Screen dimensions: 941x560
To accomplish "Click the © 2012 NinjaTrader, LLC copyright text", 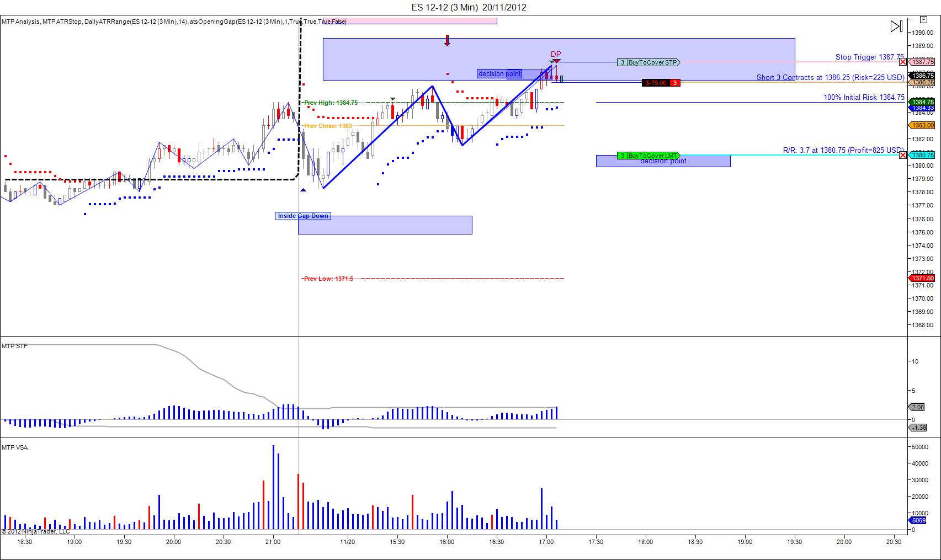I will tap(36, 531).
